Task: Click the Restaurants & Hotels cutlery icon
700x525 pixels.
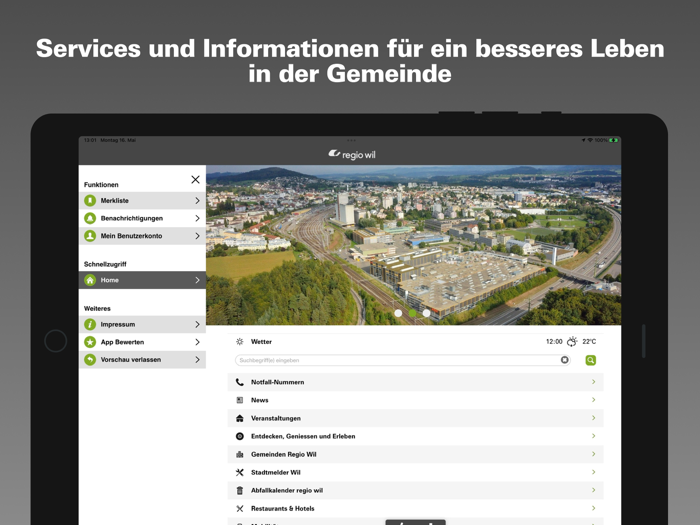Action: (x=240, y=508)
